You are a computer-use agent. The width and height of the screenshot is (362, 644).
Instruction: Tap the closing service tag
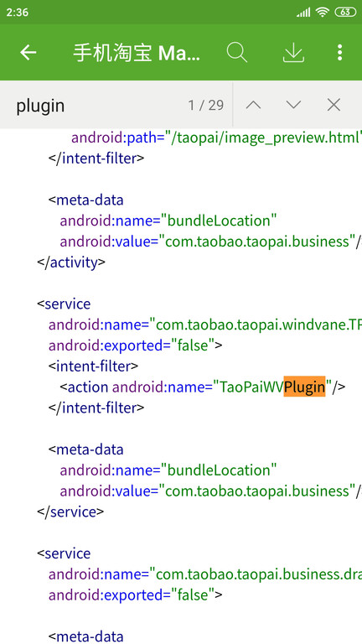click(x=70, y=512)
